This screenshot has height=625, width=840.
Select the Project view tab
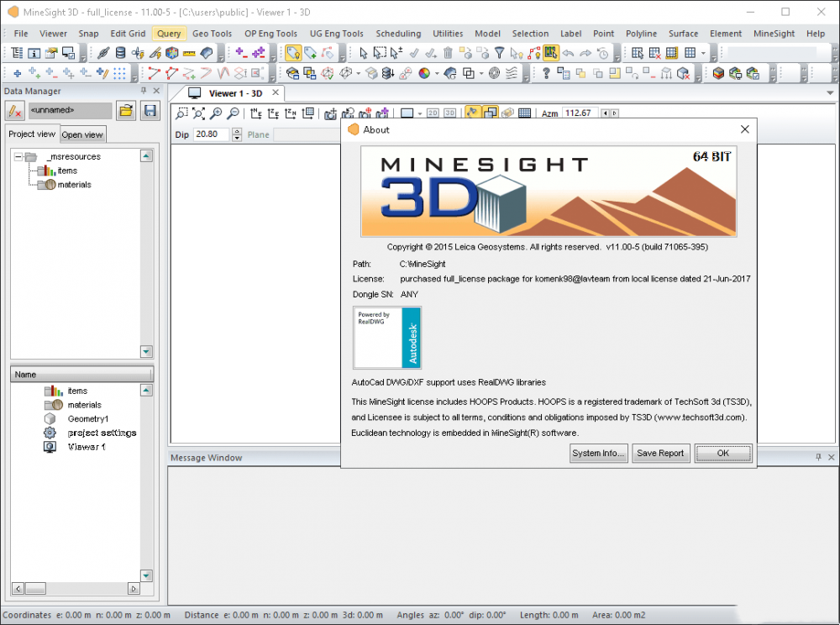tap(32, 134)
